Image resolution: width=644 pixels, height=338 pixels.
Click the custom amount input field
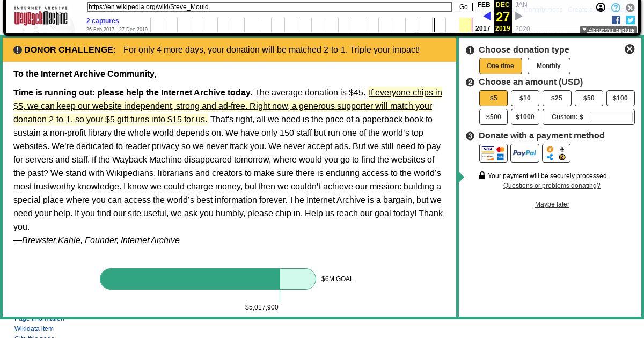click(x=611, y=117)
